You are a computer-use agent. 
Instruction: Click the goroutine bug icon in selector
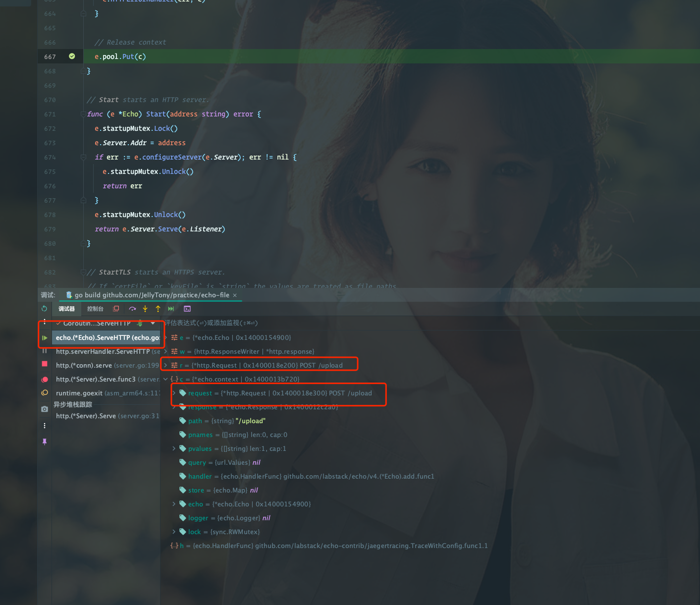[x=140, y=323]
